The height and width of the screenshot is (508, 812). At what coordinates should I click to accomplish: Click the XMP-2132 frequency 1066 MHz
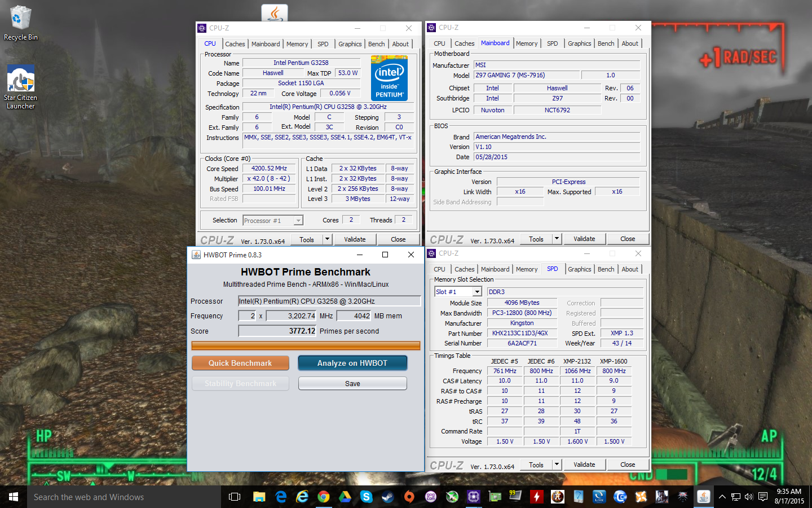[x=577, y=371]
